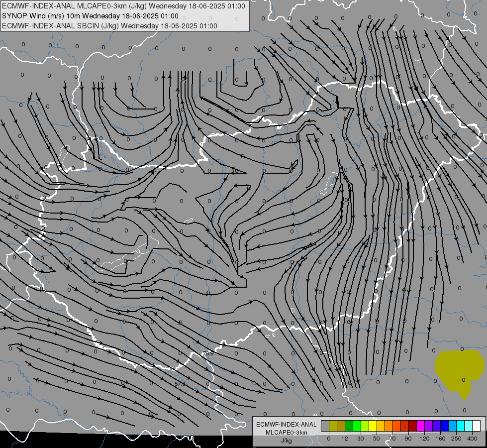
Task: Select the bright green legend swatch
Action: (x=357, y=426)
